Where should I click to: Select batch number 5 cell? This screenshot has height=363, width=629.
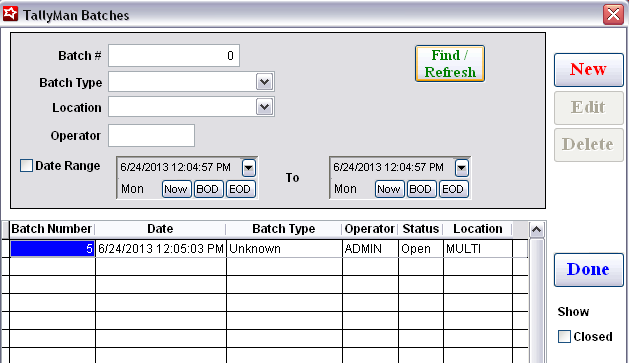[x=52, y=249]
